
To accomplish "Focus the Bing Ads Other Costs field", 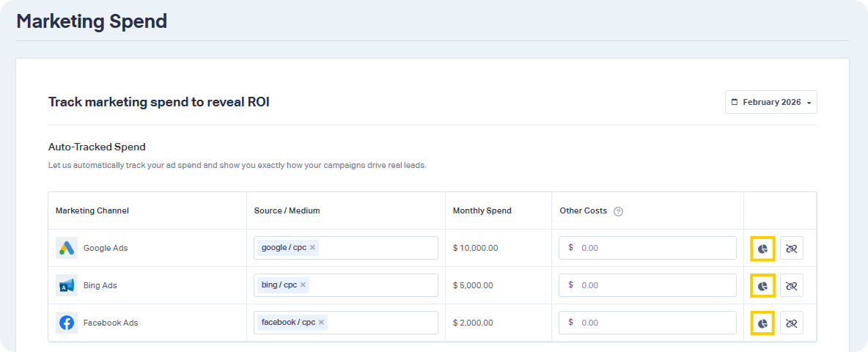I will (x=652, y=285).
